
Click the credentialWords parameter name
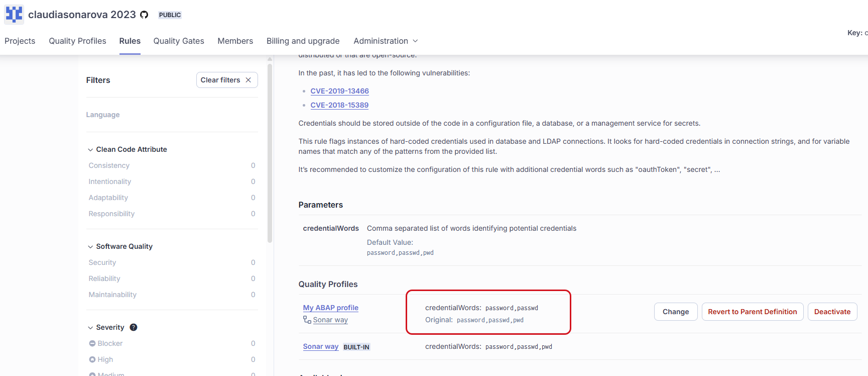(331, 228)
